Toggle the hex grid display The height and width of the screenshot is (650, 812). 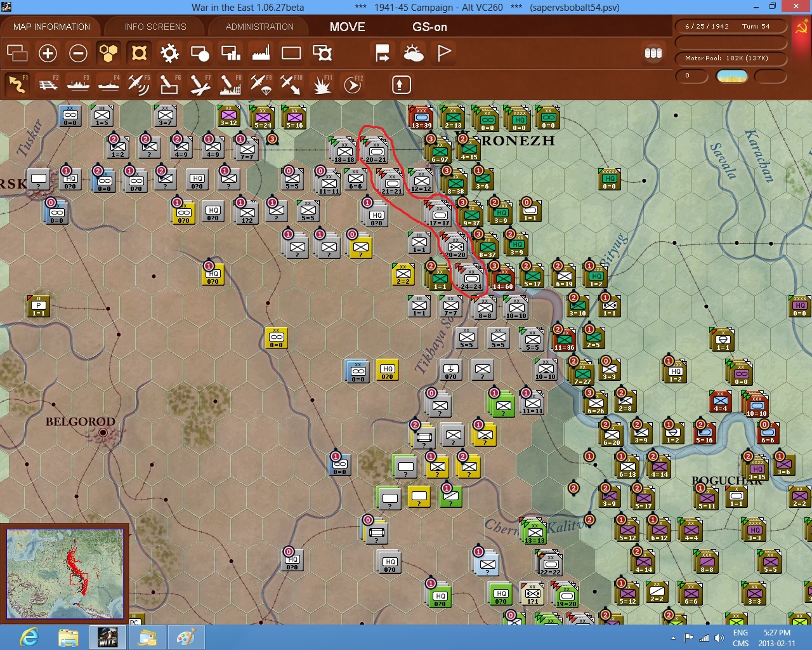(x=108, y=53)
